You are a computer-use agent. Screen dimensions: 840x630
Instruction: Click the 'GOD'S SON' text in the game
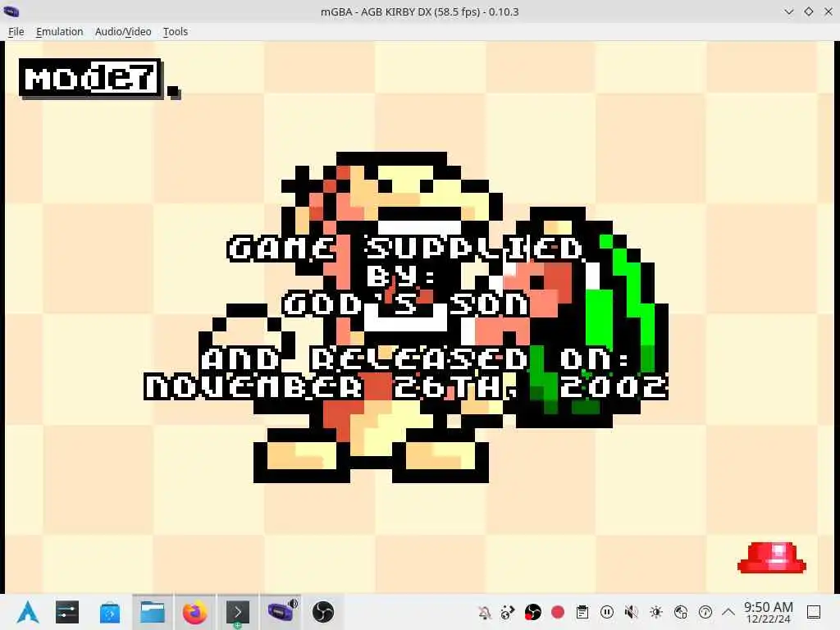coord(405,304)
